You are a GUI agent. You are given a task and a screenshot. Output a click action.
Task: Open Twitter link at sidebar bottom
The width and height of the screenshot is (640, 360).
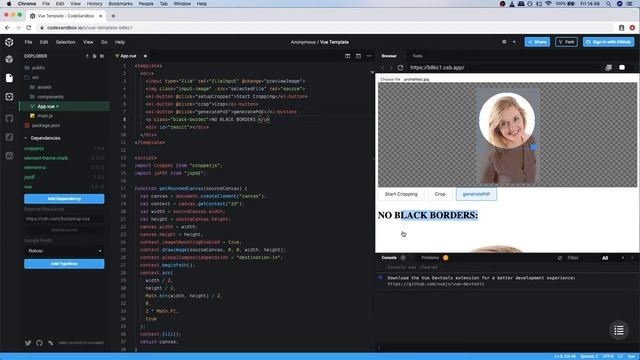pos(28,343)
